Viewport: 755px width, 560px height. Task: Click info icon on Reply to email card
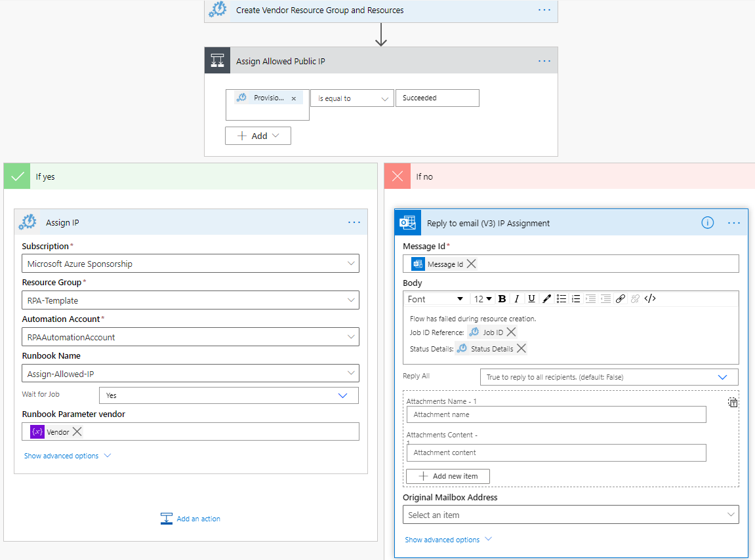707,223
